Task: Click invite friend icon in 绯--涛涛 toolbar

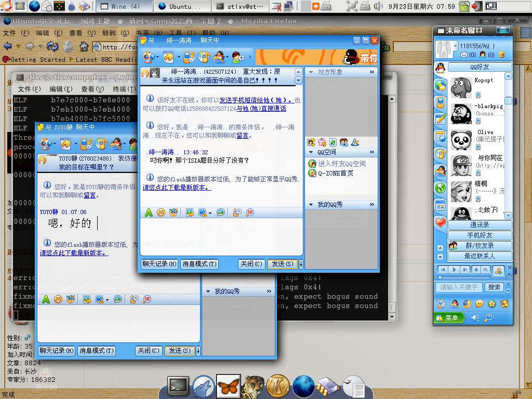Action: [x=238, y=57]
